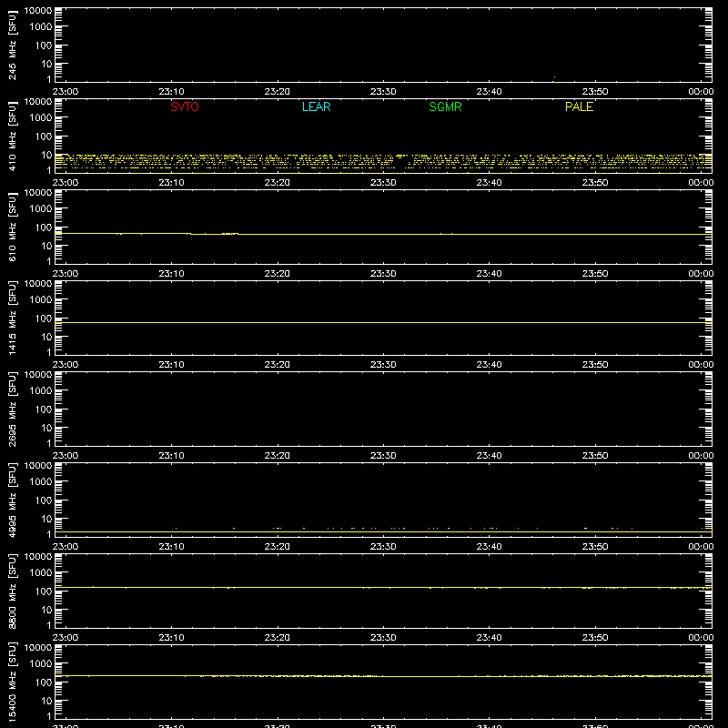
Task: Click the 23:20 time label of the 2695 MHz plot
Action: click(278, 456)
